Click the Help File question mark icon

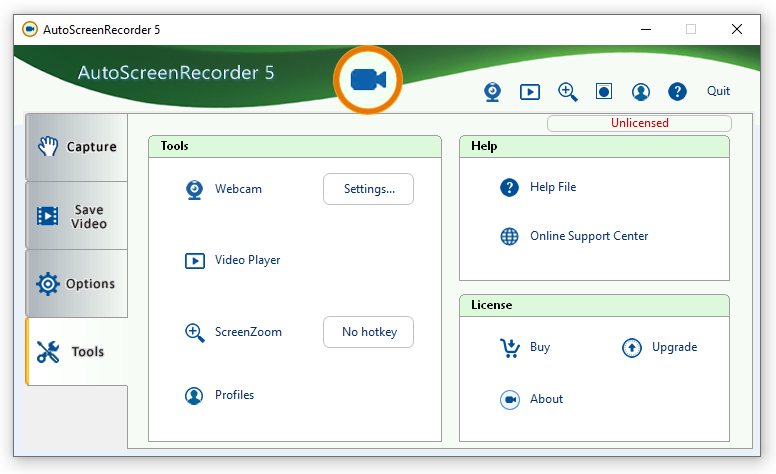(509, 188)
